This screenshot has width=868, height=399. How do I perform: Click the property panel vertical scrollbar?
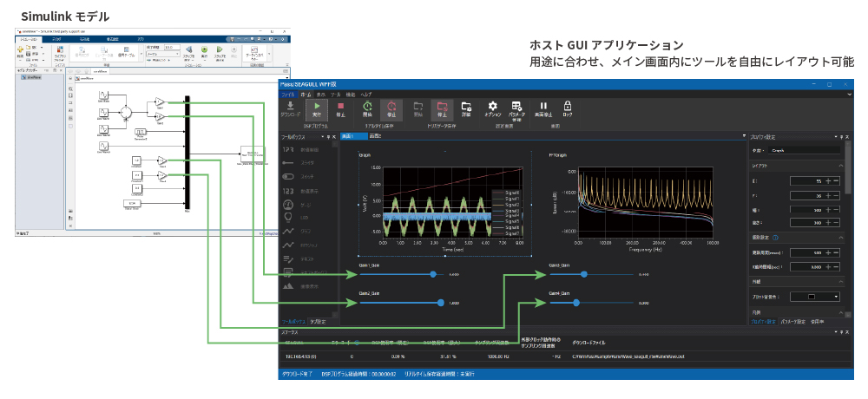(x=849, y=172)
